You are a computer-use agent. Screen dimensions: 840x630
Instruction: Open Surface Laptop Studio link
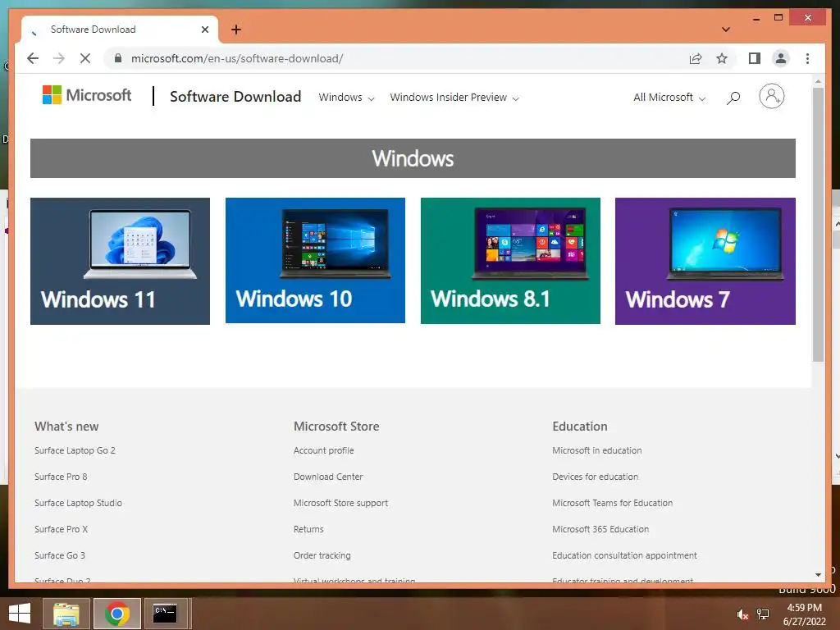coord(78,503)
